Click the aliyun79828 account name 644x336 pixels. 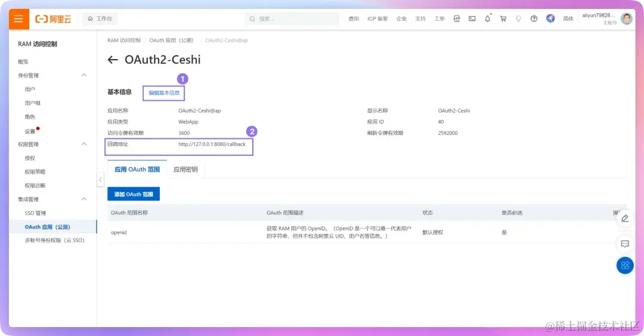point(599,16)
